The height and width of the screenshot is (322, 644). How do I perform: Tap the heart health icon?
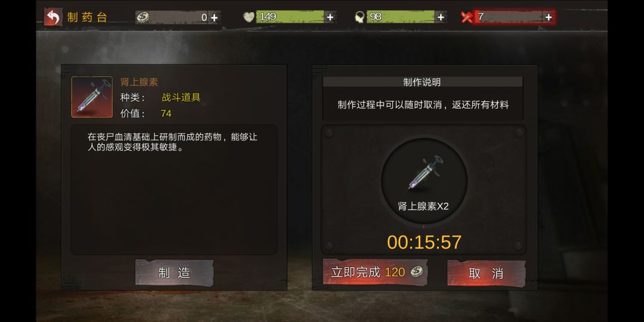click(x=249, y=17)
